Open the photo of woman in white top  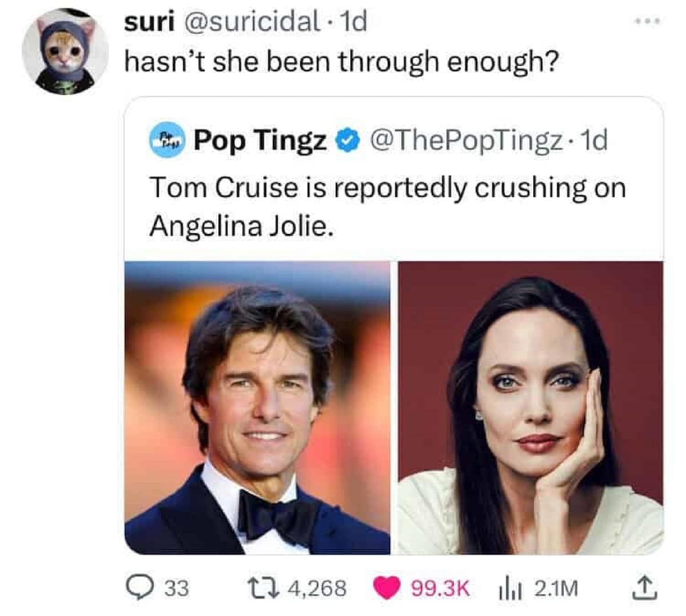(531, 407)
